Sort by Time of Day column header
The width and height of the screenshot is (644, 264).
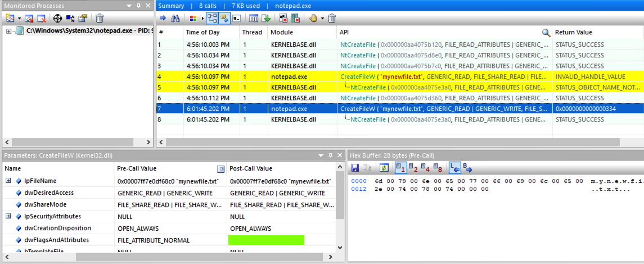211,33
